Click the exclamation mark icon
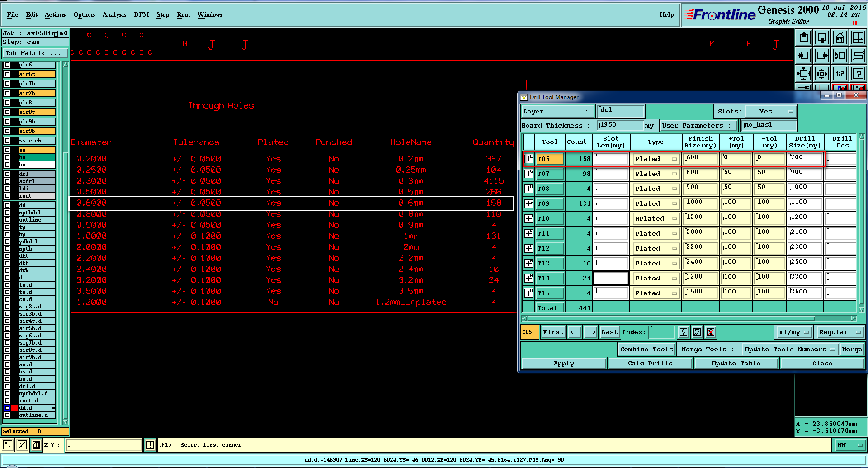 click(x=150, y=445)
